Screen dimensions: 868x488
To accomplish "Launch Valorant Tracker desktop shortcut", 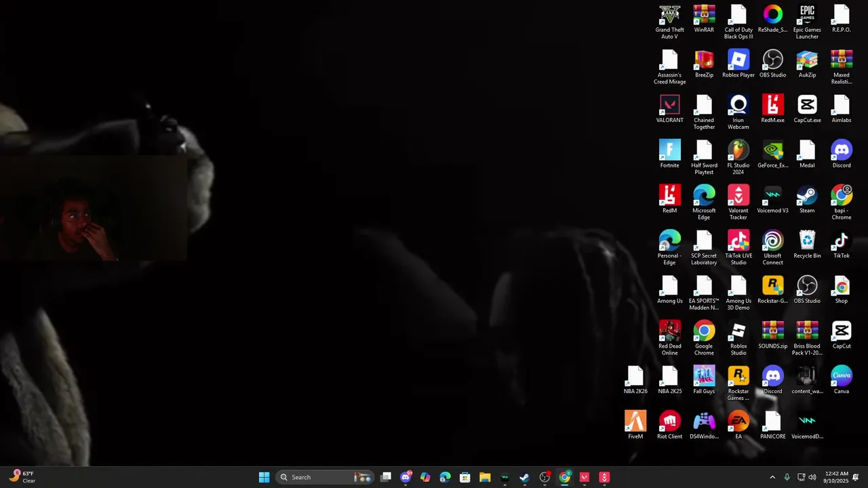I will click(738, 203).
